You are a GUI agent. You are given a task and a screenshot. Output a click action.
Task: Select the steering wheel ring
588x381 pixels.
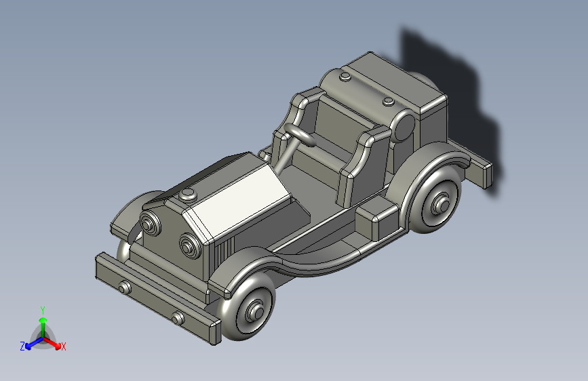pyautogui.click(x=300, y=134)
